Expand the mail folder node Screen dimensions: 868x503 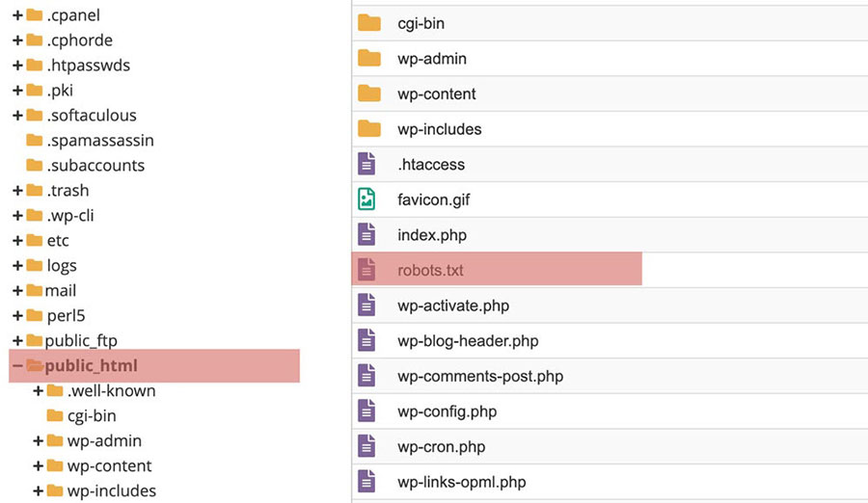coord(17,290)
